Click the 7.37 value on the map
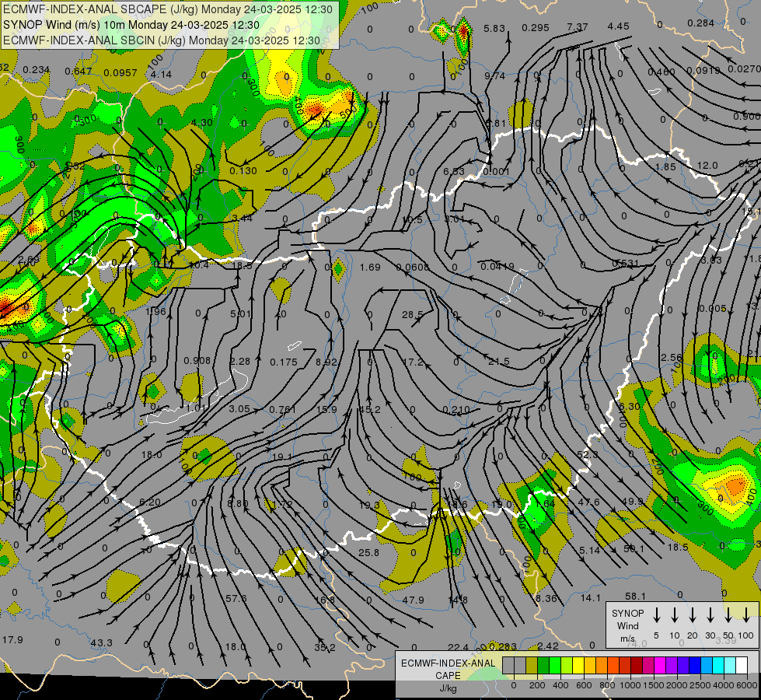The height and width of the screenshot is (700, 761). [578, 27]
